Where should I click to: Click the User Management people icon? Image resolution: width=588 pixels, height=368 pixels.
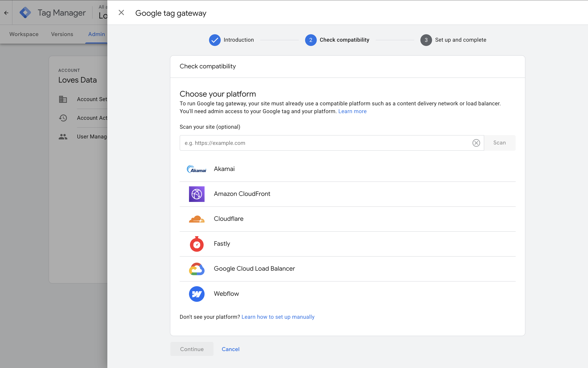click(63, 137)
